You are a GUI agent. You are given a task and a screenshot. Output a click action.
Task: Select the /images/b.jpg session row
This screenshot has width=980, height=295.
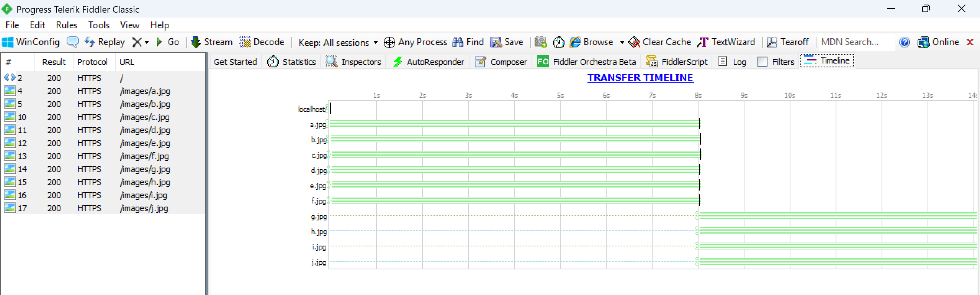point(103,104)
